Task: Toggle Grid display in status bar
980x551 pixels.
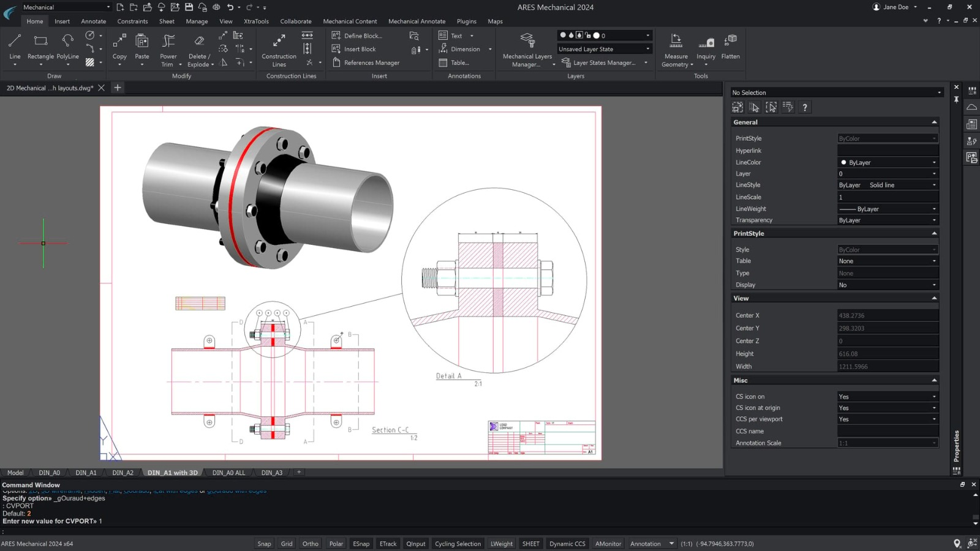Action: [287, 544]
